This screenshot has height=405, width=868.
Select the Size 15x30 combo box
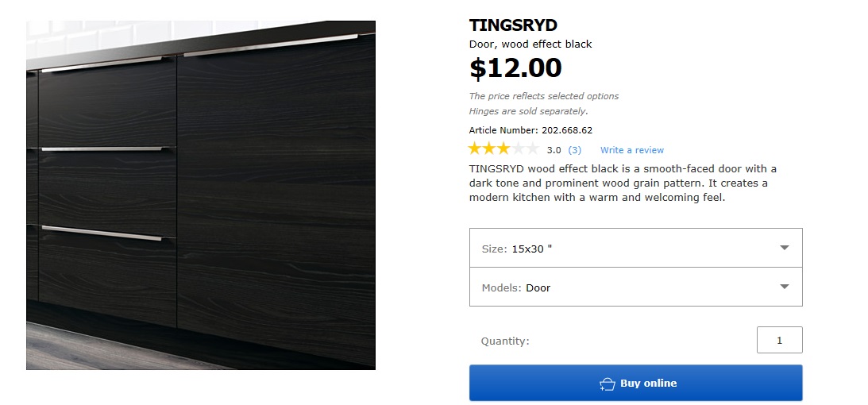[635, 248]
